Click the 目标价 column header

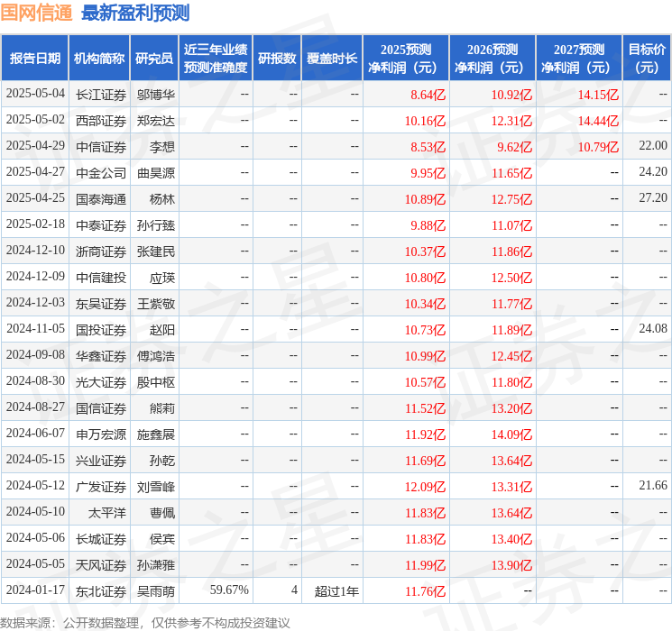pyautogui.click(x=647, y=59)
